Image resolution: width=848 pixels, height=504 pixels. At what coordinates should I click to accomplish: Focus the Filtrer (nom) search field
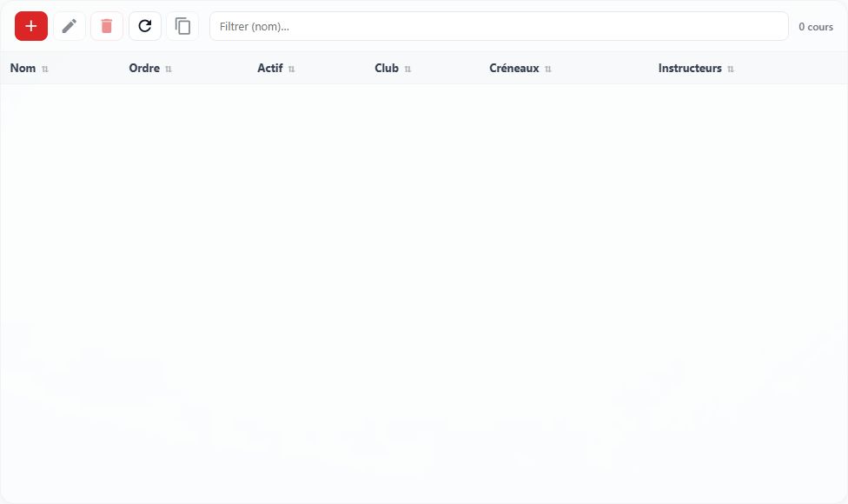(x=499, y=26)
